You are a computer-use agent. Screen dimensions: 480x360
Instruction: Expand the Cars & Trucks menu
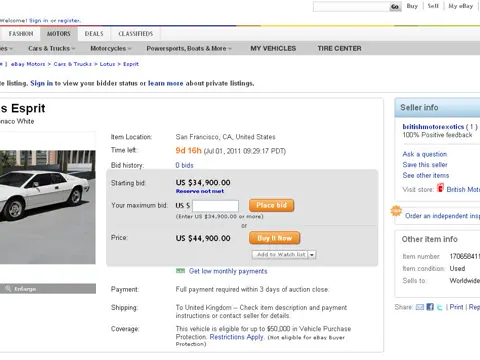[x=52, y=48]
